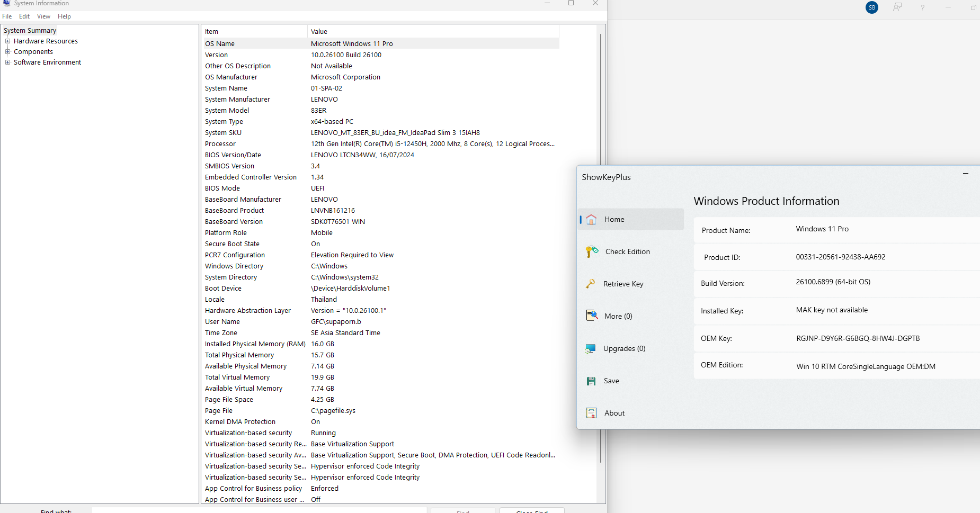Click the About icon in the sidebar
The height and width of the screenshot is (513, 980).
click(x=591, y=413)
